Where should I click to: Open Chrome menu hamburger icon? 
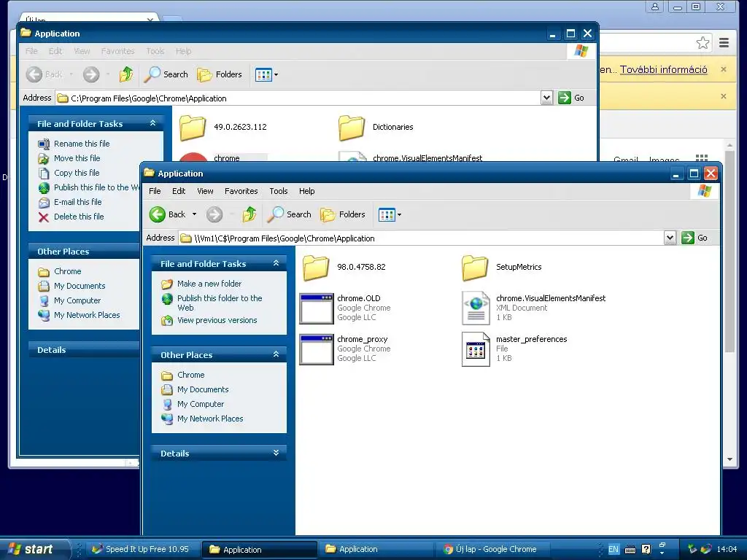pos(724,43)
